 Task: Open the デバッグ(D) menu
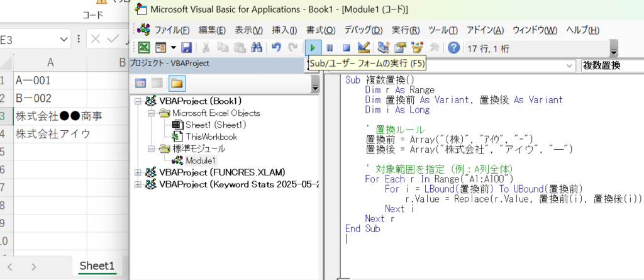click(363, 30)
